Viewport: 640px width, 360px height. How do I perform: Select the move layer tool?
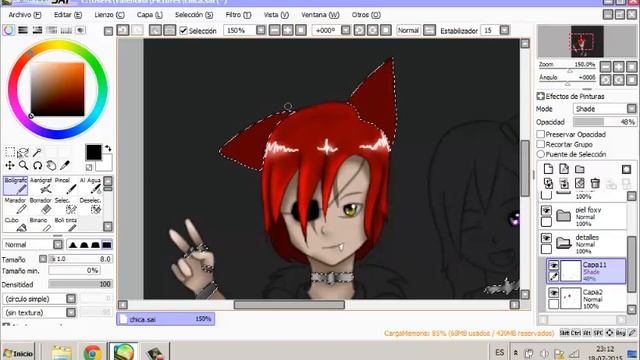(x=10, y=165)
